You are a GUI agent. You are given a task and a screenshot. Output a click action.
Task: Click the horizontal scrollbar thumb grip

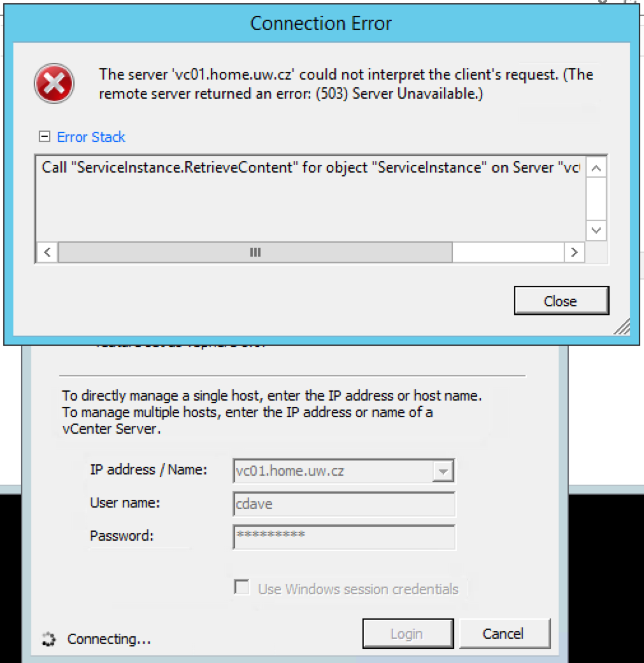pyautogui.click(x=255, y=252)
